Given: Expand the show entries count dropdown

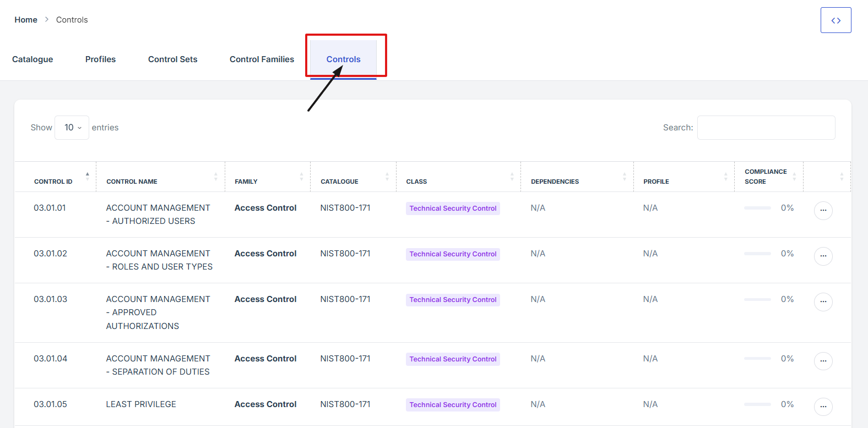Looking at the screenshot, I should [72, 128].
